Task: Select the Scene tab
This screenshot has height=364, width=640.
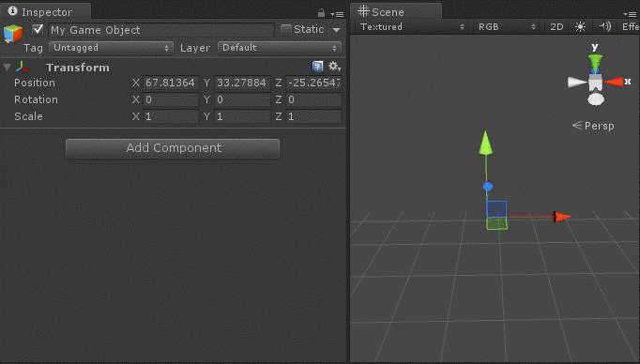Action: click(x=396, y=12)
